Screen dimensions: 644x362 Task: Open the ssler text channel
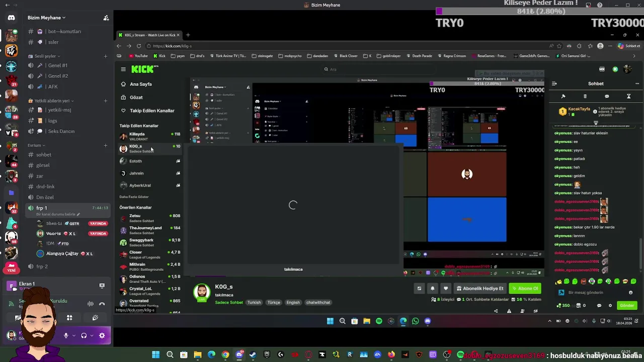point(68,42)
